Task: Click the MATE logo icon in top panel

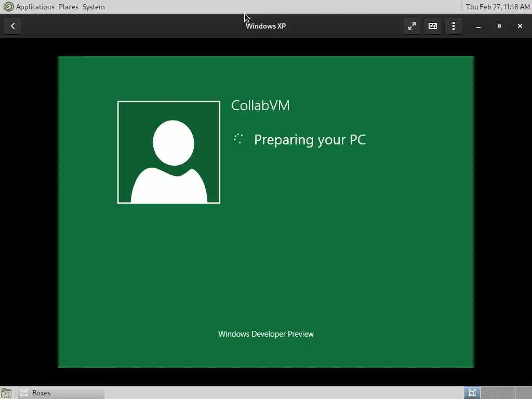Action: tap(8, 7)
